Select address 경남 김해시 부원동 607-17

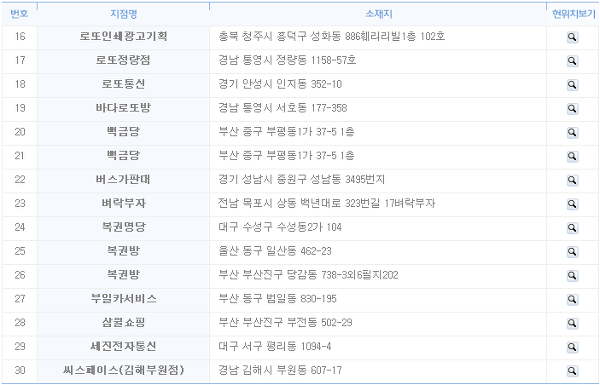[280, 370]
